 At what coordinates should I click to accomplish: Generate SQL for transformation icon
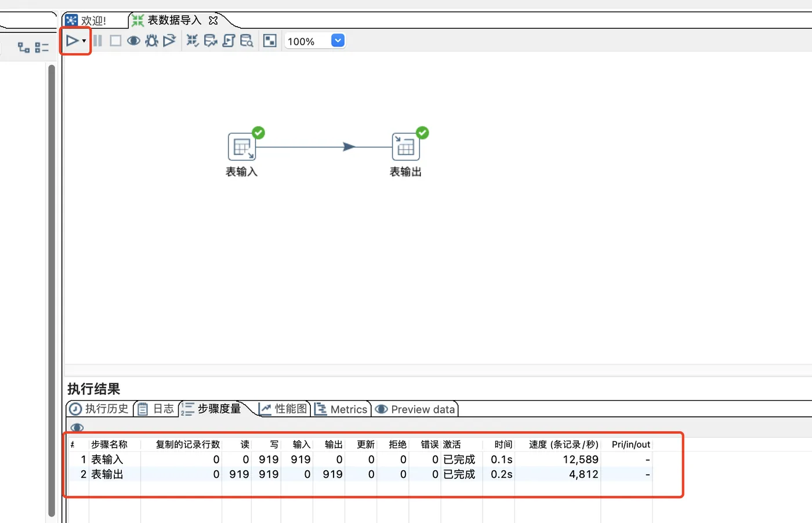coord(229,41)
